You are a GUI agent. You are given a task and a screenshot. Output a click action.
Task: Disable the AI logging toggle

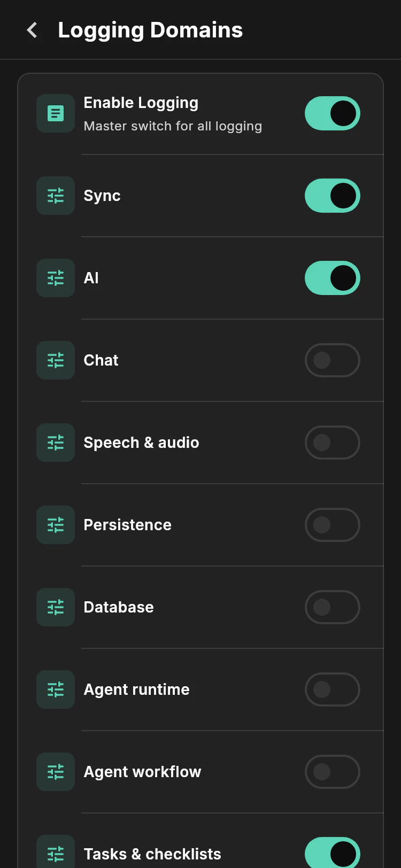333,278
